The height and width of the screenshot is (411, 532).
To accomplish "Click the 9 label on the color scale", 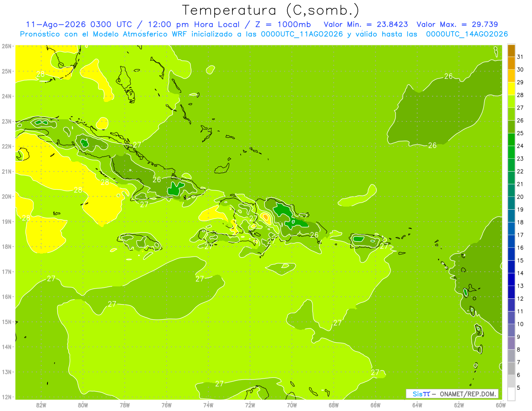I will pos(518,337).
